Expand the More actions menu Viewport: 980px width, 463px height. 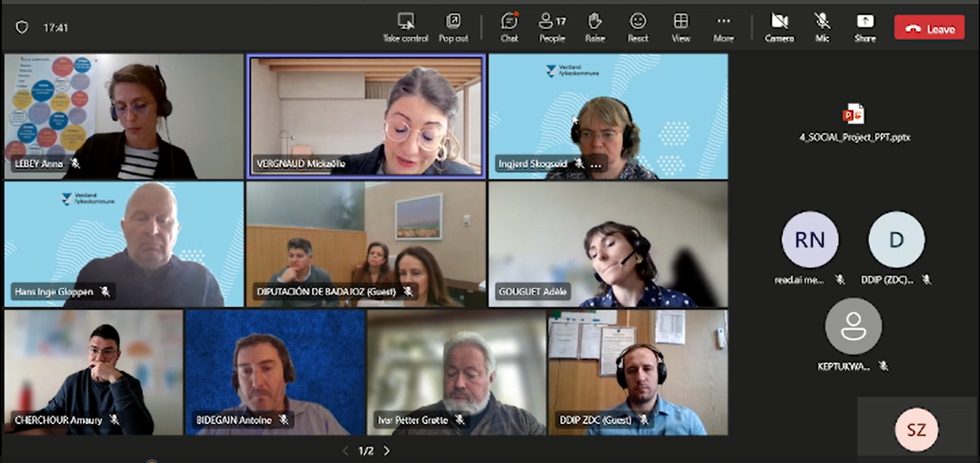723,22
